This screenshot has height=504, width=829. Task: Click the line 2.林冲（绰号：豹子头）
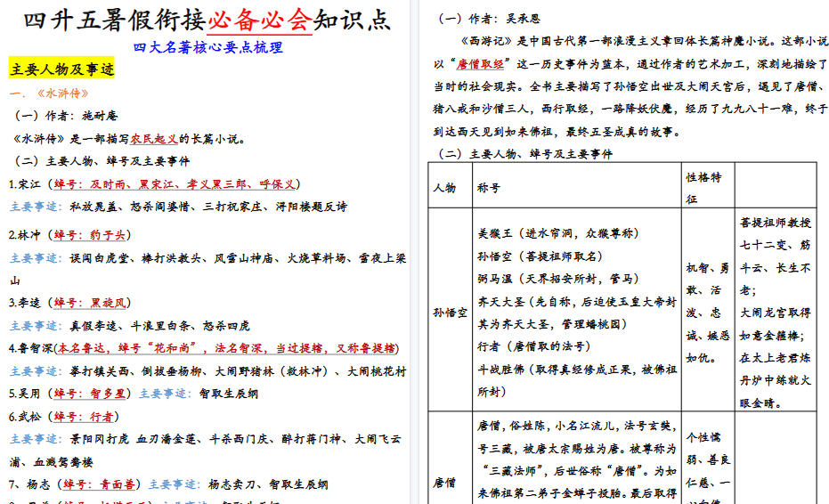pos(69,235)
